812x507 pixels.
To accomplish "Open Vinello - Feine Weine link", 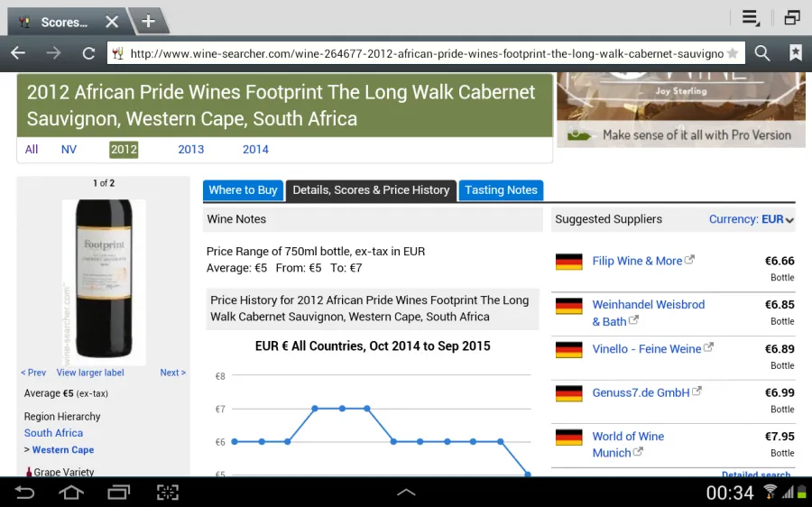I will tap(647, 349).
